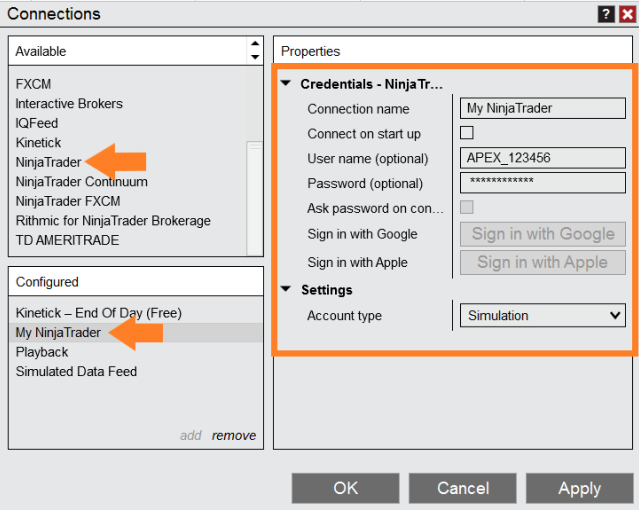Open the Account type dropdown
Viewport: 639px width, 510px height.
543,315
